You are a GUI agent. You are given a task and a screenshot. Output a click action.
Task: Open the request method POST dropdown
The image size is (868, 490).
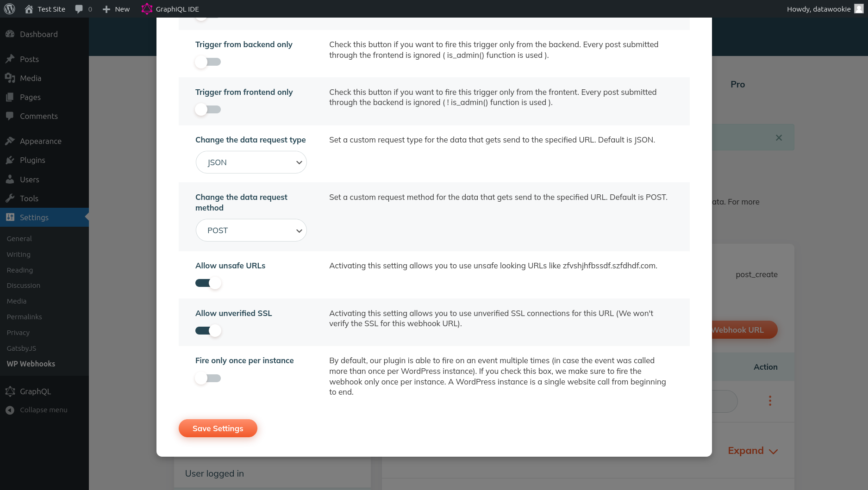click(x=251, y=230)
